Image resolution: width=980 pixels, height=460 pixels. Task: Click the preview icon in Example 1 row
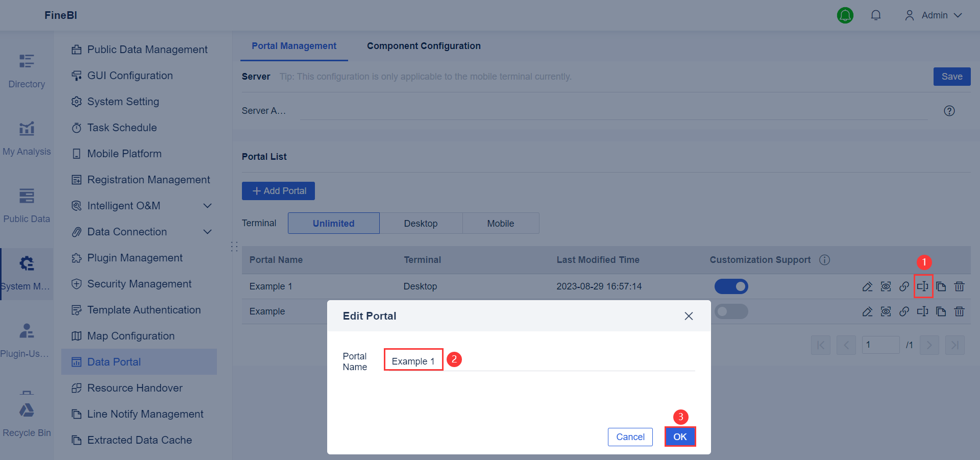pos(886,286)
